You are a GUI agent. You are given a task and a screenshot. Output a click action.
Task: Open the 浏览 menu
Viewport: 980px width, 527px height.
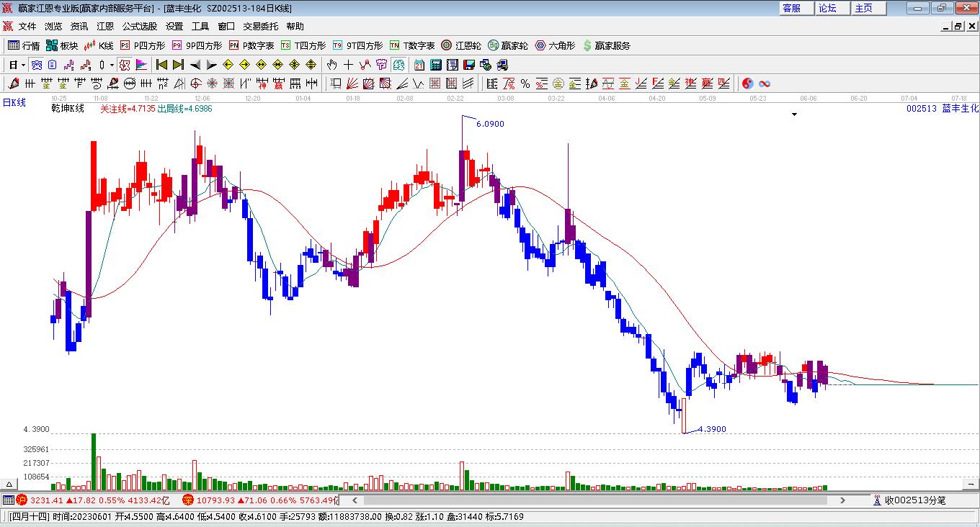click(53, 27)
